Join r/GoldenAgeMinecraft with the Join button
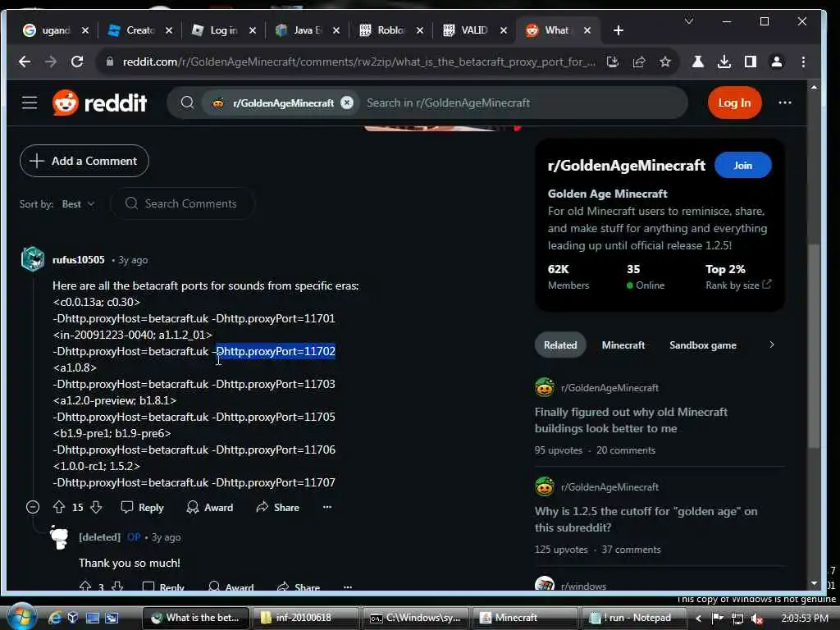 [x=743, y=165]
